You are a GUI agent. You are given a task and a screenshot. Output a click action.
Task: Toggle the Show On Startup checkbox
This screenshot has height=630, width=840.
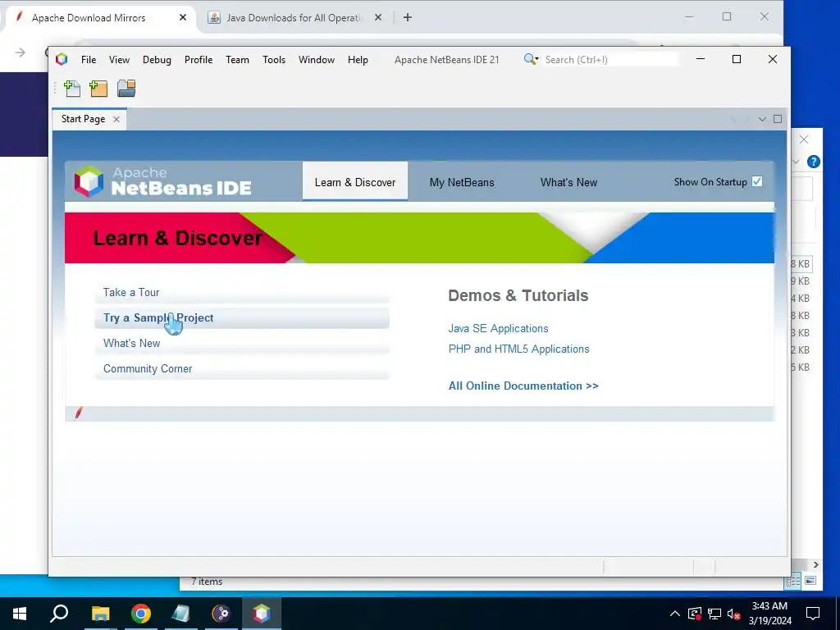(x=757, y=181)
